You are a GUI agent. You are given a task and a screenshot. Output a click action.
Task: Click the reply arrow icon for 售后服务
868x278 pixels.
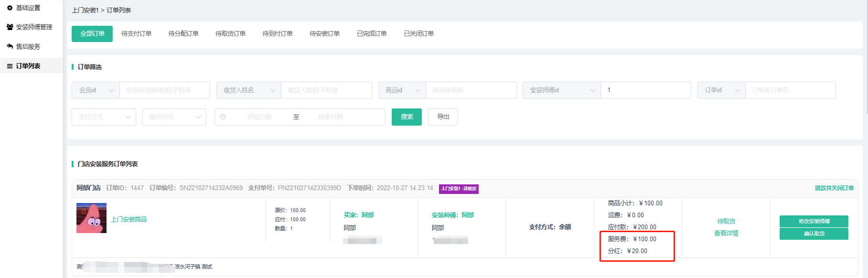(x=10, y=46)
